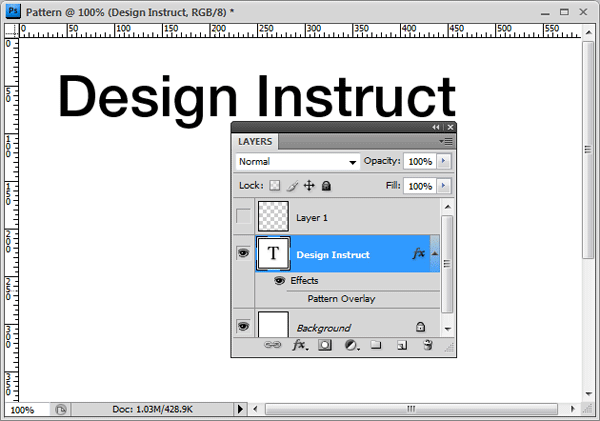Click the text layer T thumbnail
This screenshot has height=421, width=600.
pos(273,253)
